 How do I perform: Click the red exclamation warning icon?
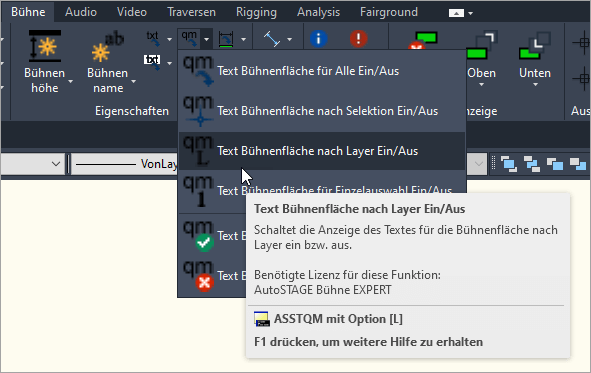[358, 38]
